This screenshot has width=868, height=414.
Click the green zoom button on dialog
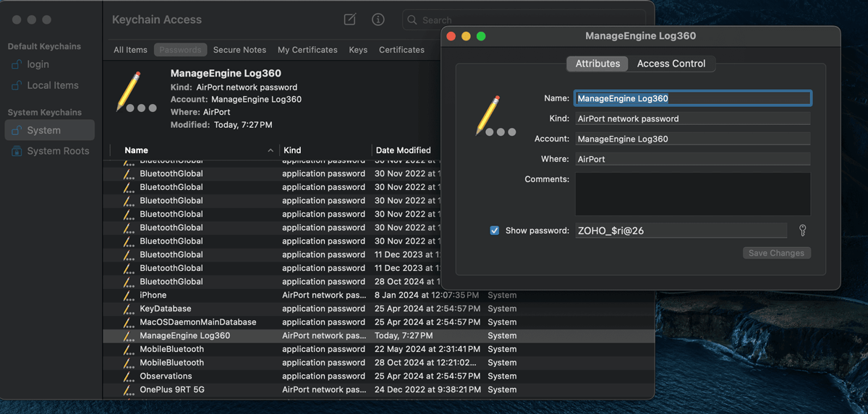(x=481, y=36)
